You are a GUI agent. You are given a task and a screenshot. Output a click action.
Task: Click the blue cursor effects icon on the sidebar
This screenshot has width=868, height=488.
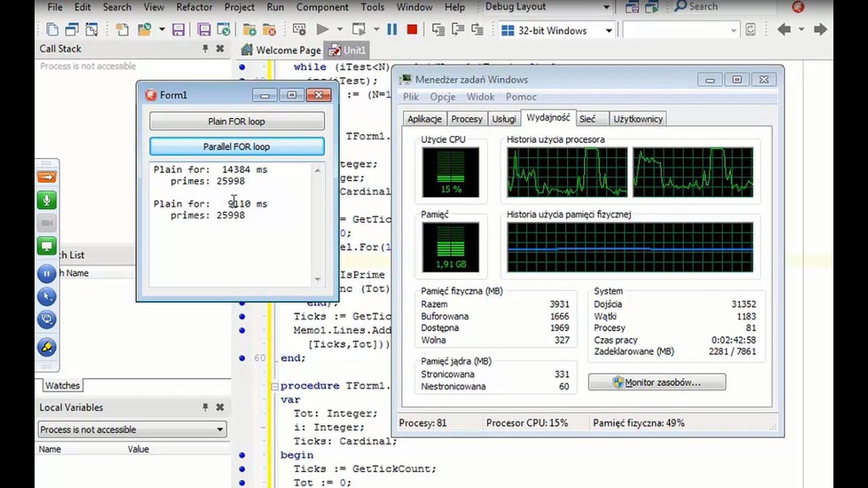pos(47,297)
